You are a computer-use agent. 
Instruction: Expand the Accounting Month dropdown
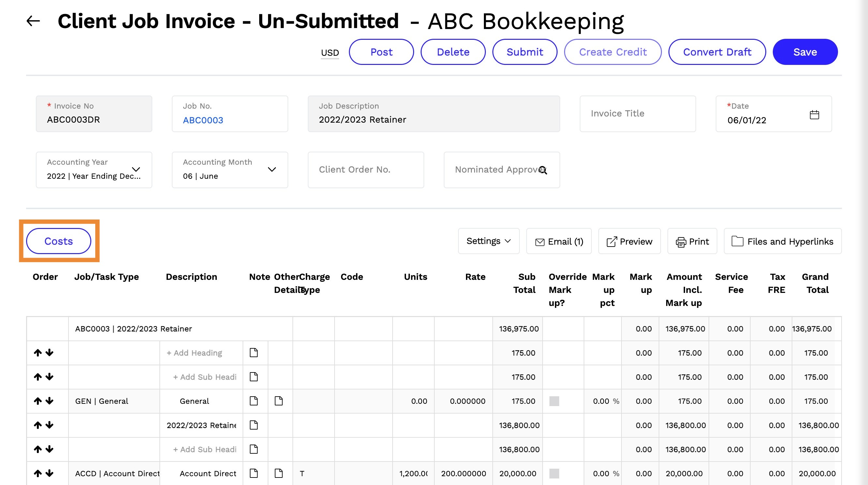272,169
